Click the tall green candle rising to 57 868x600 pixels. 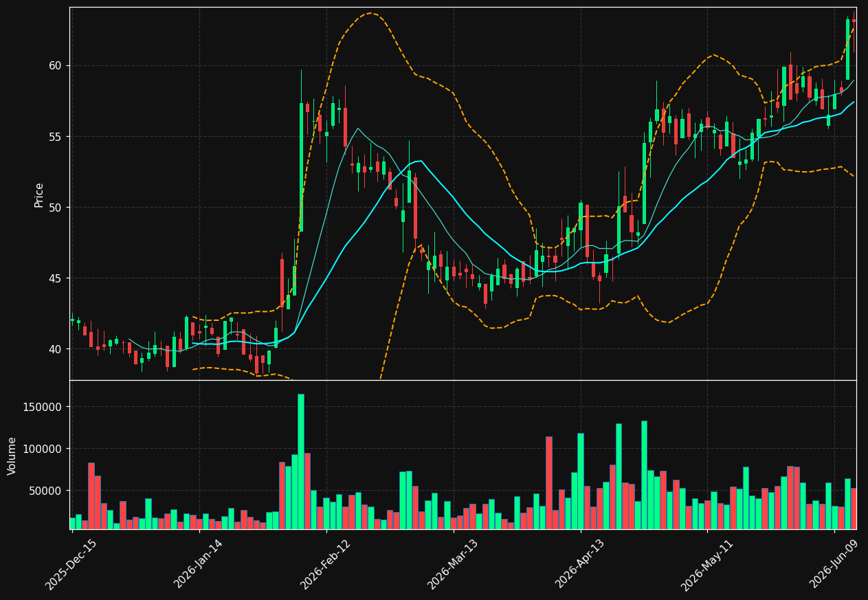pyautogui.click(x=301, y=167)
